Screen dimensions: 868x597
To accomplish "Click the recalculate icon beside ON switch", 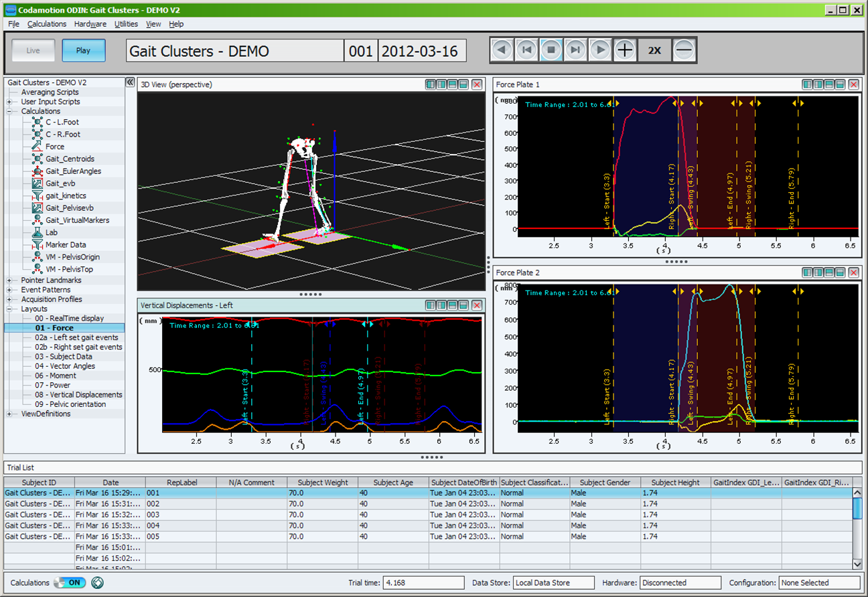I will pos(98,582).
